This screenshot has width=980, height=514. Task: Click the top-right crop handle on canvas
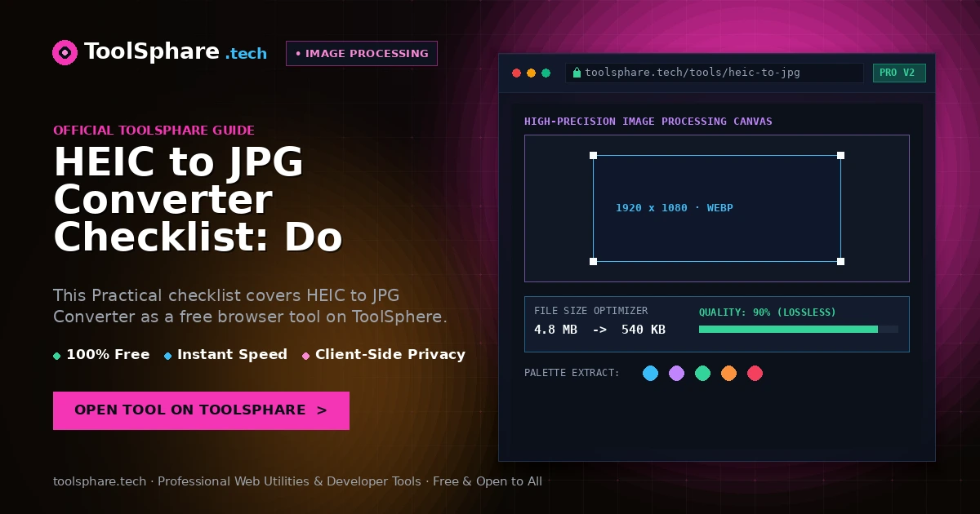(x=840, y=155)
